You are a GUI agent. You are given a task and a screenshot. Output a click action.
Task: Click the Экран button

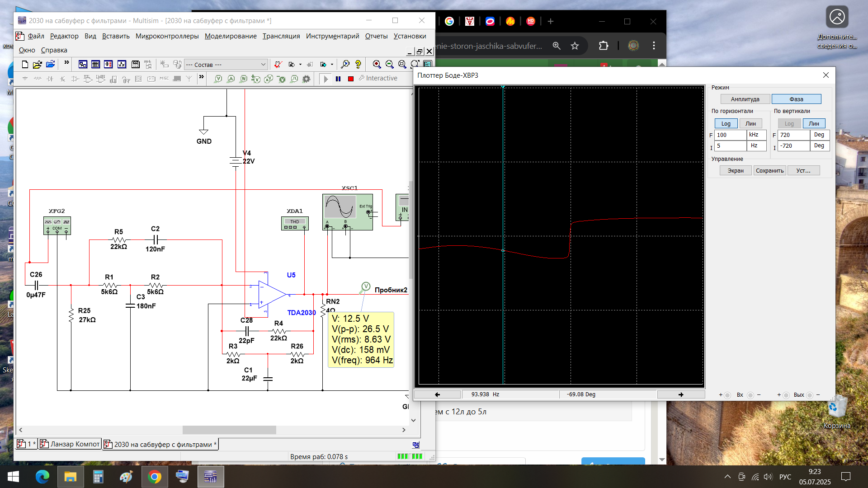click(735, 171)
